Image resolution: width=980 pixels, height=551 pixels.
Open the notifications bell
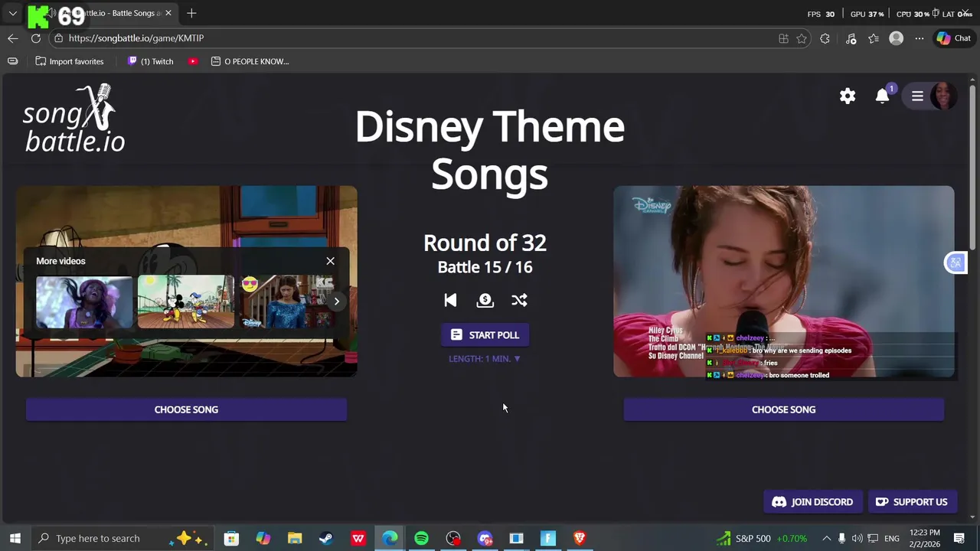pos(883,96)
